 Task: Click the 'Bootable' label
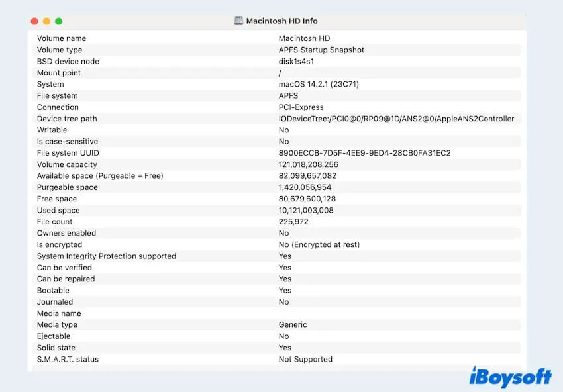[x=53, y=291]
